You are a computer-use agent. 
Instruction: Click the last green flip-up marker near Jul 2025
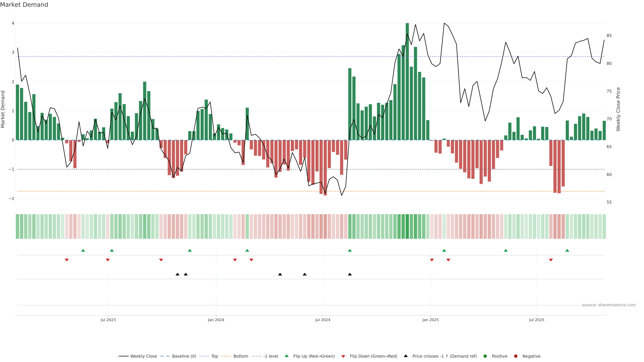[567, 250]
